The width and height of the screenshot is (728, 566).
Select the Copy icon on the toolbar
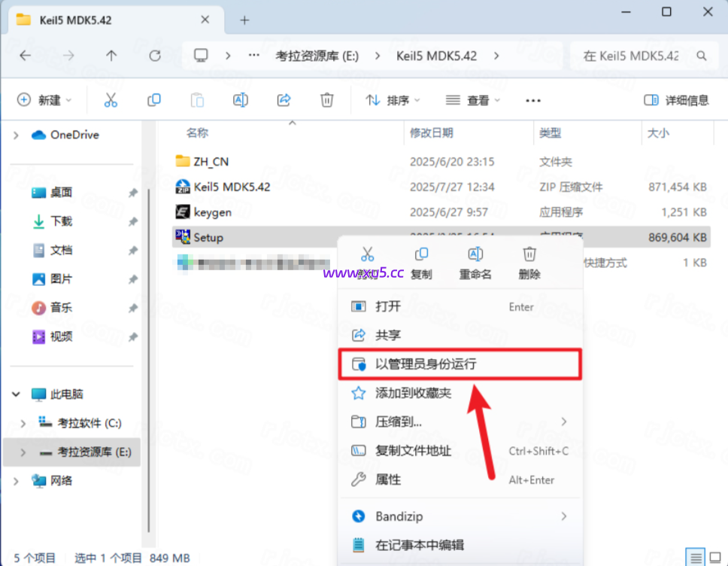point(154,99)
